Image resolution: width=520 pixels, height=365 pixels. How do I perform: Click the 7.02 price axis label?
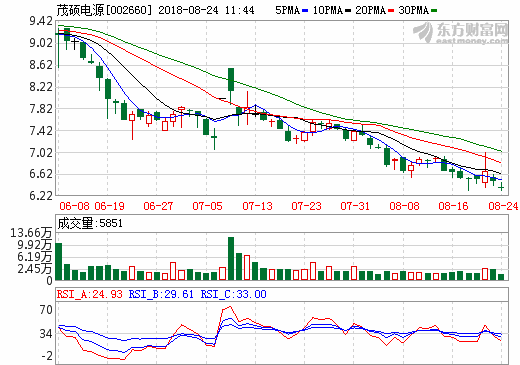coord(41,153)
